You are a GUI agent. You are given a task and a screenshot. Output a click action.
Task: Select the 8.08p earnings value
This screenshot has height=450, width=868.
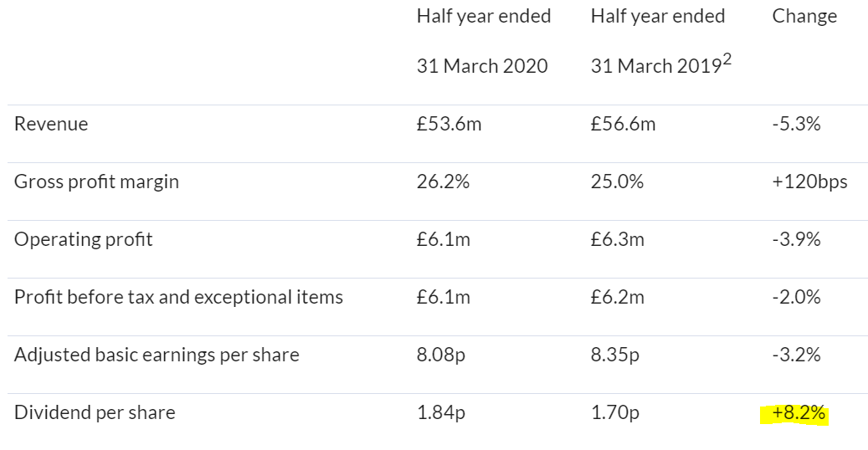coord(440,355)
